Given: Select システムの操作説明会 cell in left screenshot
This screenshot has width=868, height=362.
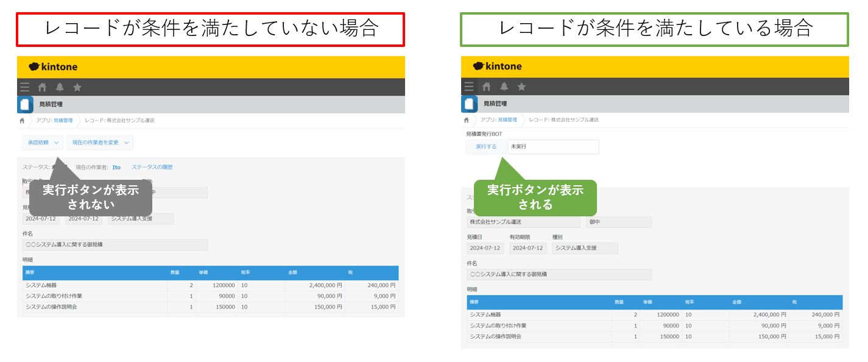Looking at the screenshot, I should (x=95, y=307).
